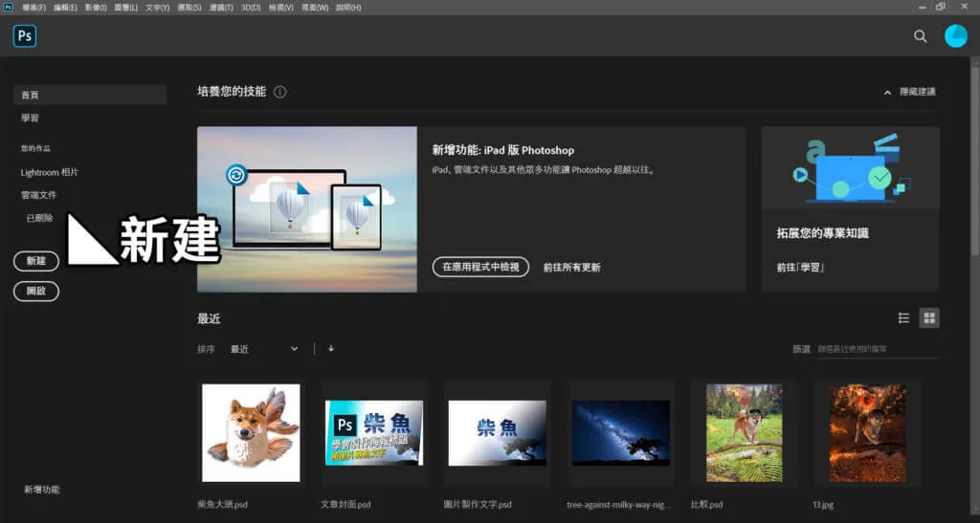Click the info icon beside 培養您的技能
The width and height of the screenshot is (980, 523).
click(x=280, y=92)
